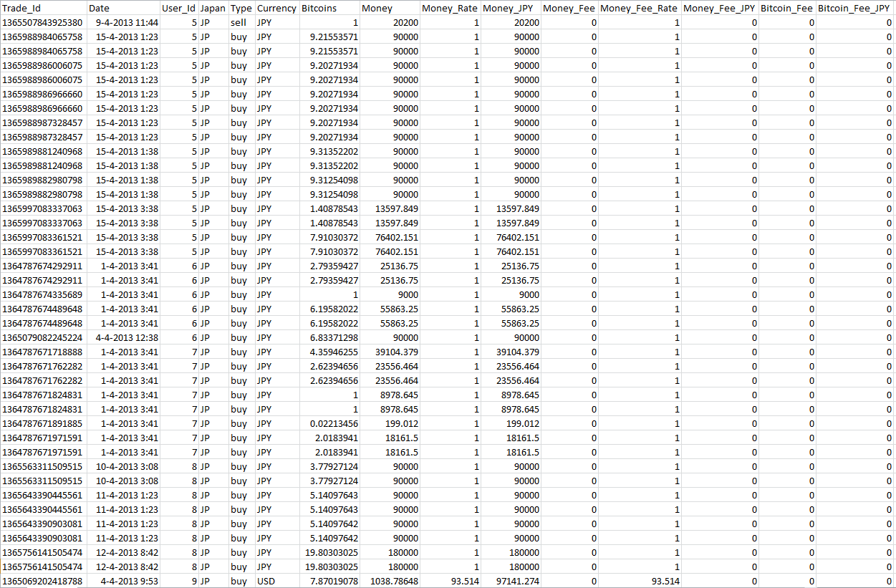Select the Money_Fee column header
Viewport: 896px width, 588px height.
tap(569, 8)
